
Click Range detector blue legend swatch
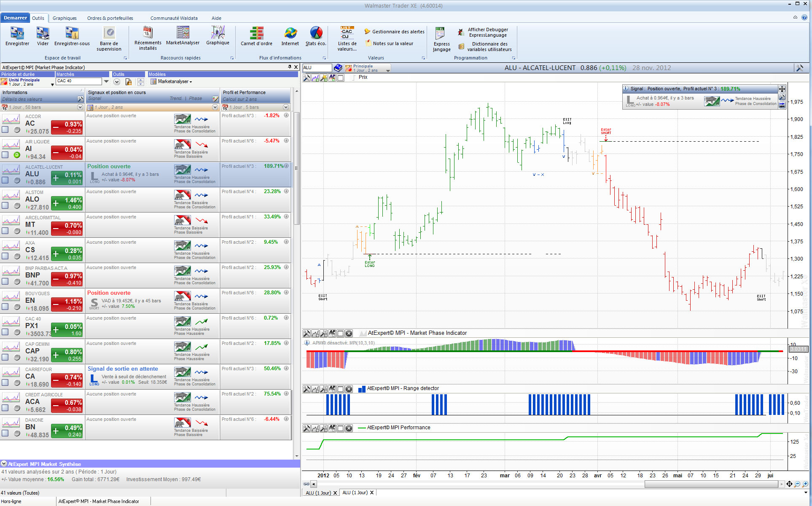(361, 389)
